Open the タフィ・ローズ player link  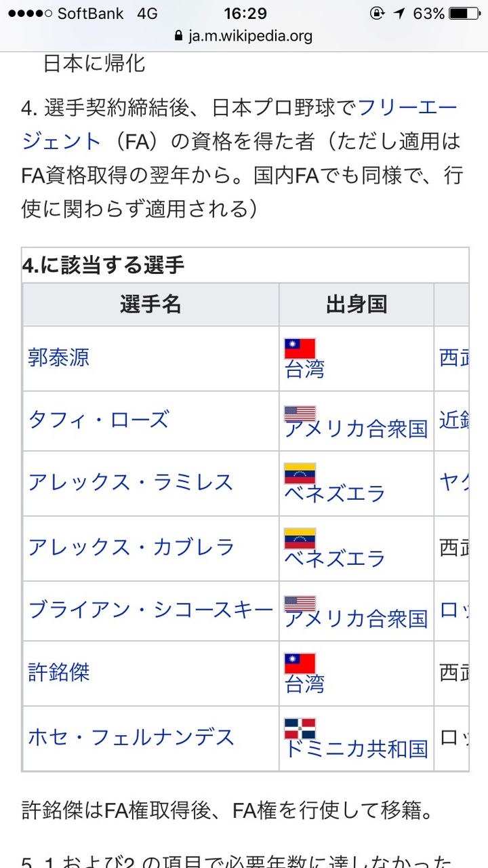point(98,420)
